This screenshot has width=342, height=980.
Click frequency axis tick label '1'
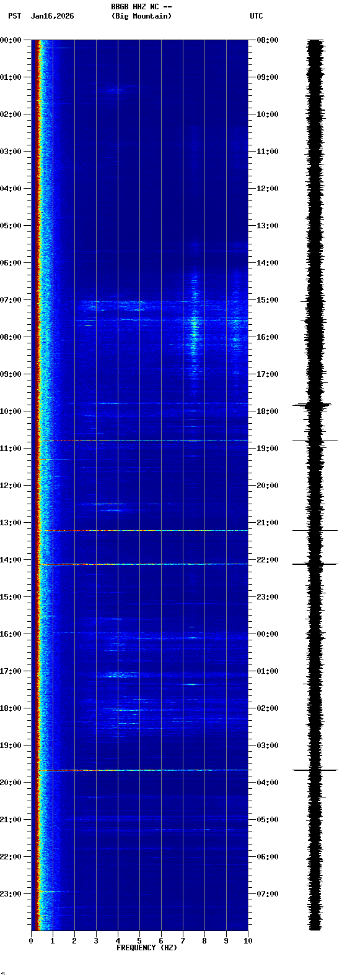pos(53,941)
